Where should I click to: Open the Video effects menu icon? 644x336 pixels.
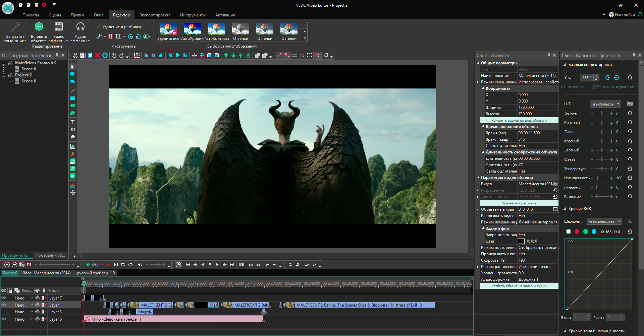59,26
